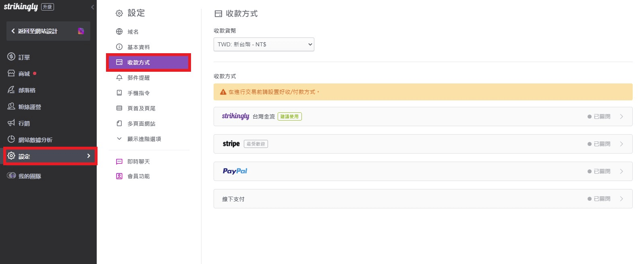Click 返回至網站設計 back button
The height and width of the screenshot is (264, 644).
tap(38, 31)
